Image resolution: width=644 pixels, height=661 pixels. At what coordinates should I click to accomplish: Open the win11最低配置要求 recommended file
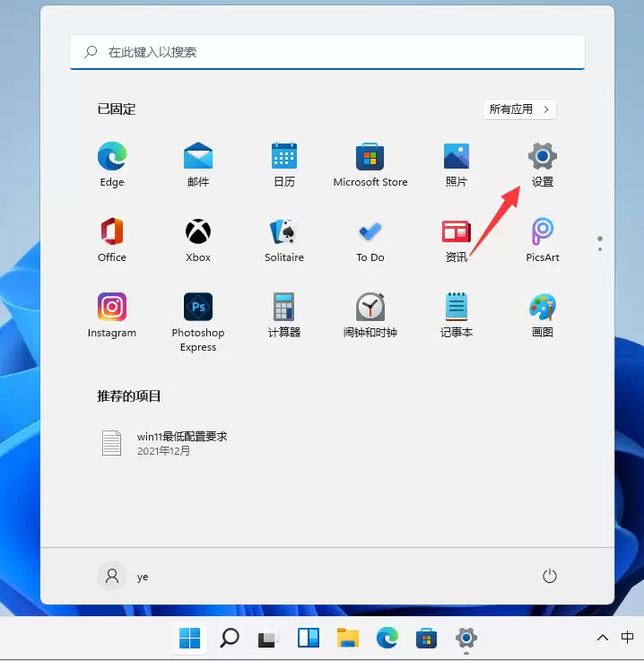tap(165, 443)
